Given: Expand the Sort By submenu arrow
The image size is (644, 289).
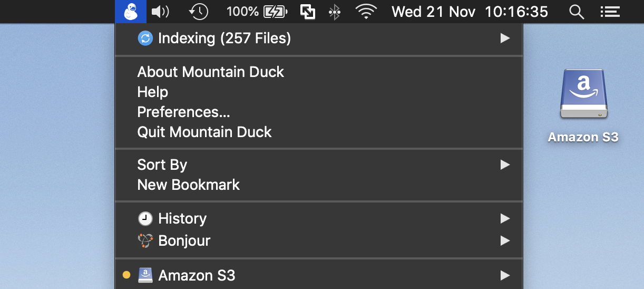Looking at the screenshot, I should click(x=505, y=165).
